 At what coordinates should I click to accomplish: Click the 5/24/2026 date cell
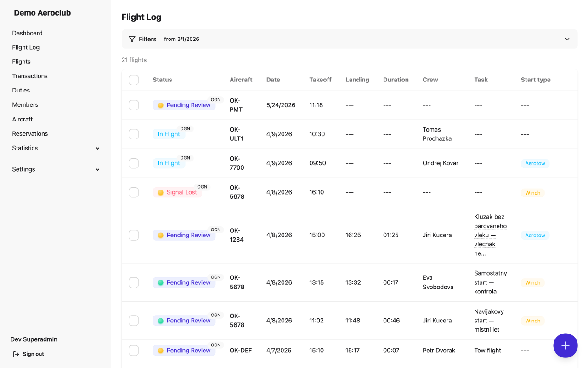pyautogui.click(x=281, y=105)
